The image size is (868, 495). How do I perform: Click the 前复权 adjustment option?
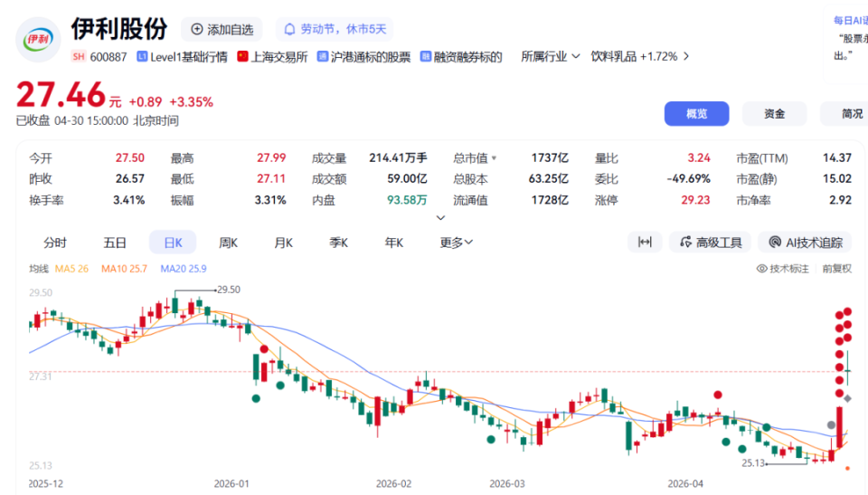pyautogui.click(x=837, y=269)
